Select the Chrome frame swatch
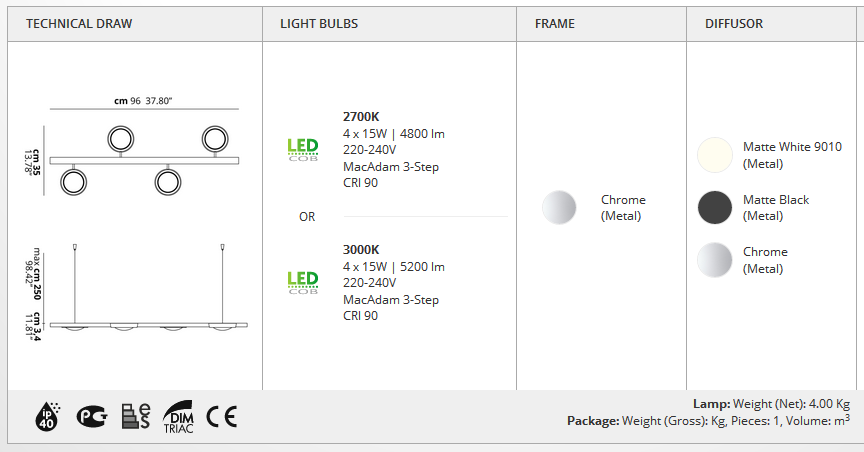 tap(559, 207)
